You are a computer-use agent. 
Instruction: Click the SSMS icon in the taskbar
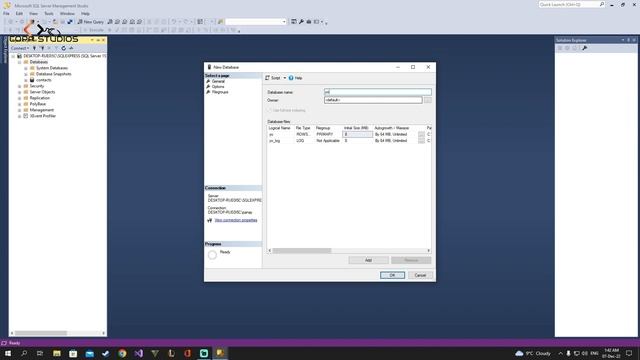point(220,353)
